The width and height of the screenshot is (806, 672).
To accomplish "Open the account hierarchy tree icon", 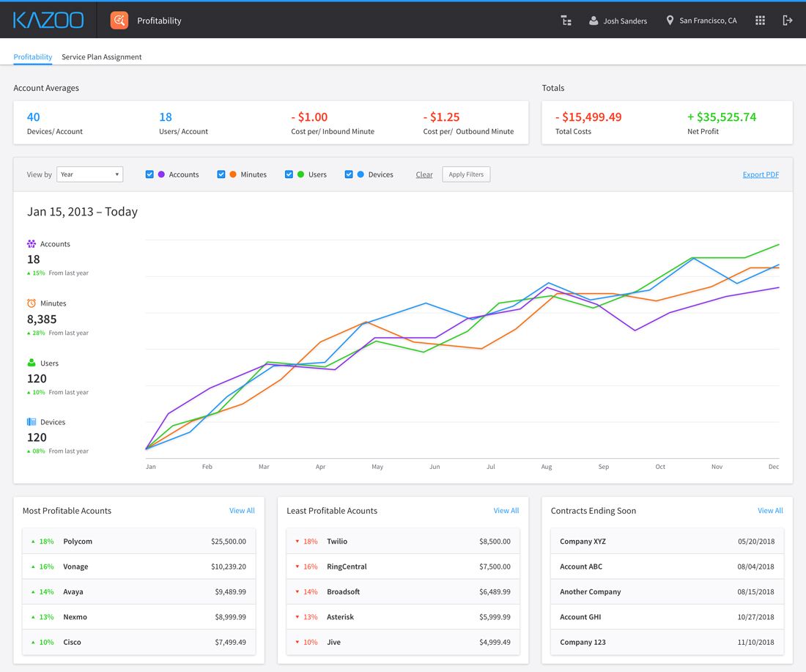I will (566, 21).
